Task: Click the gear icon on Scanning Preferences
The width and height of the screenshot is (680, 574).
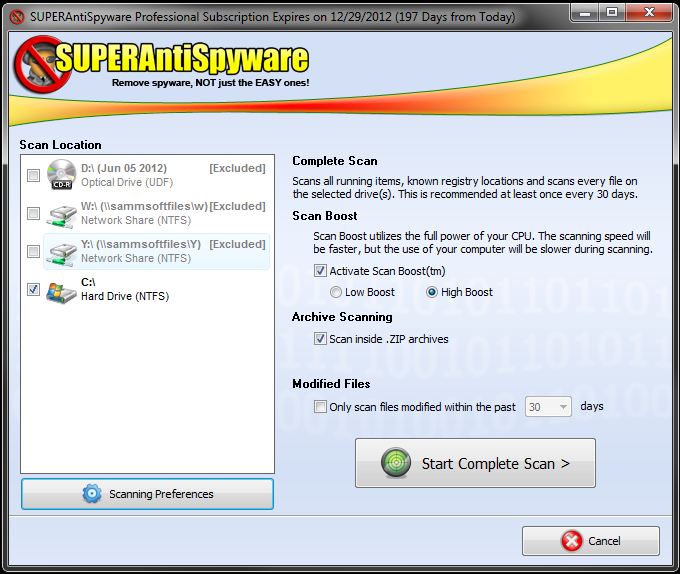Action: 92,494
